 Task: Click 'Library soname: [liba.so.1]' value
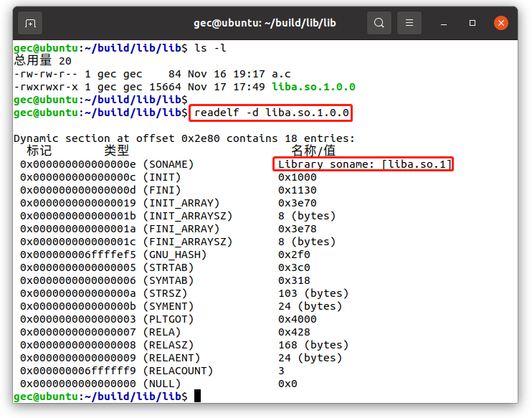[x=365, y=164]
